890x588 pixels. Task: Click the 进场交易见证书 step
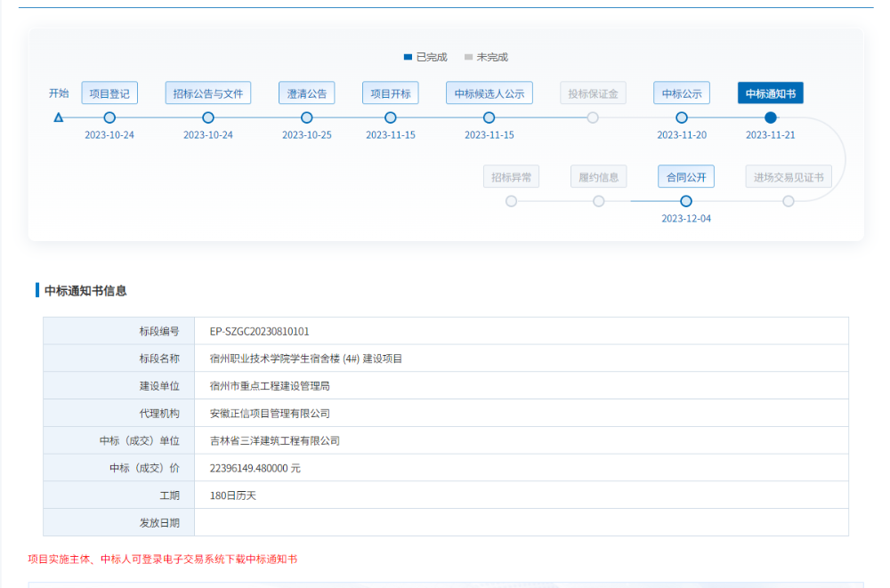tap(789, 176)
